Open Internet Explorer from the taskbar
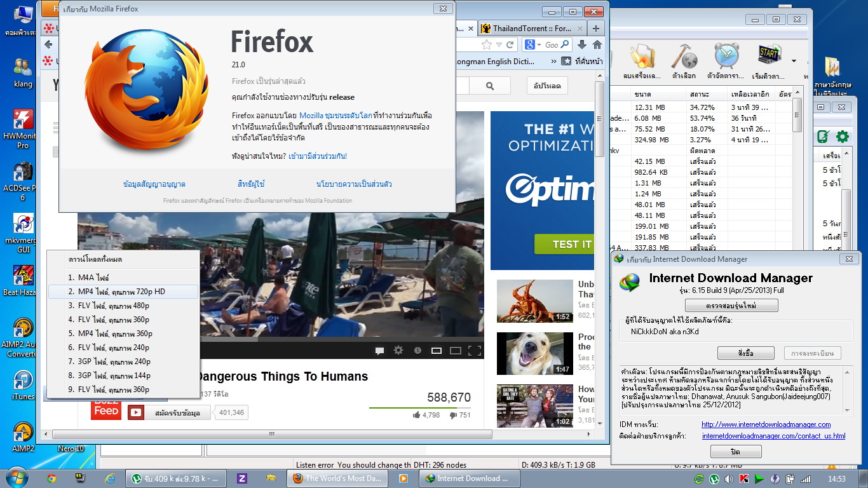Screen dimensions: 868x488 tap(110, 478)
